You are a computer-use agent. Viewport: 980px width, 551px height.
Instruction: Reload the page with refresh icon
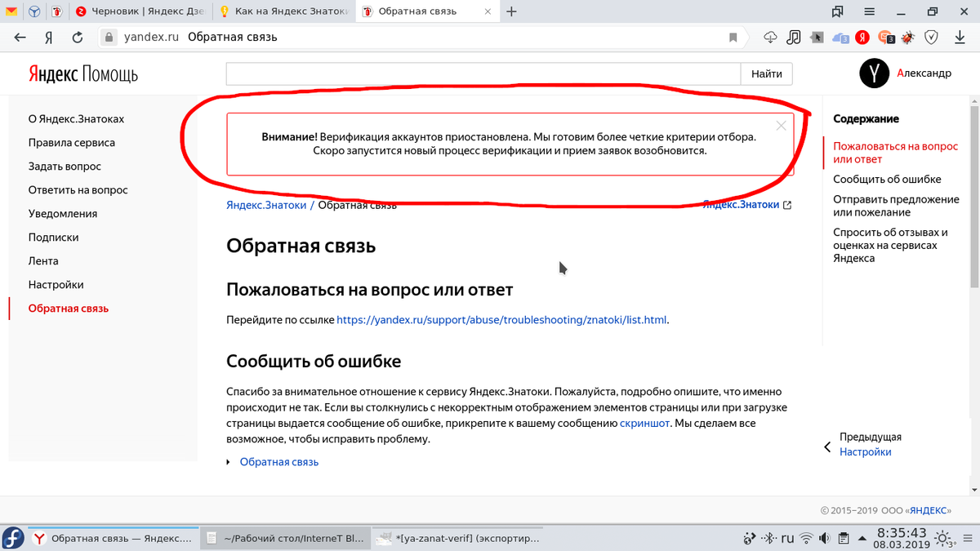click(x=78, y=38)
